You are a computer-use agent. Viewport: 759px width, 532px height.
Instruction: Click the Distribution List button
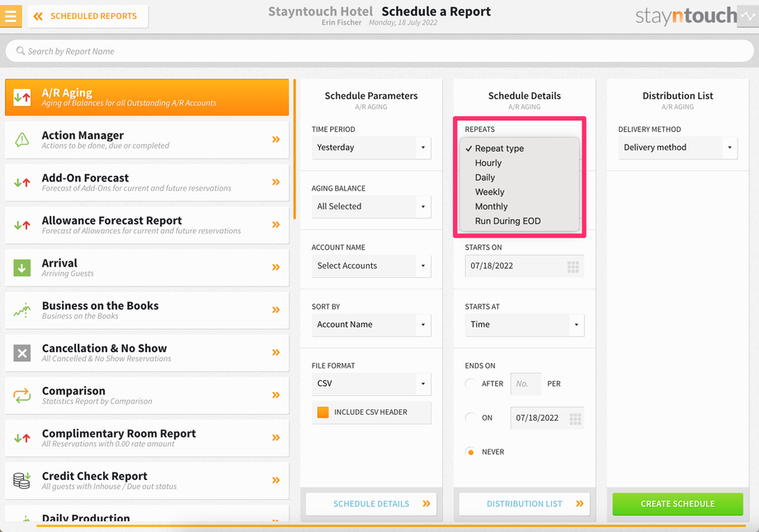pyautogui.click(x=524, y=504)
